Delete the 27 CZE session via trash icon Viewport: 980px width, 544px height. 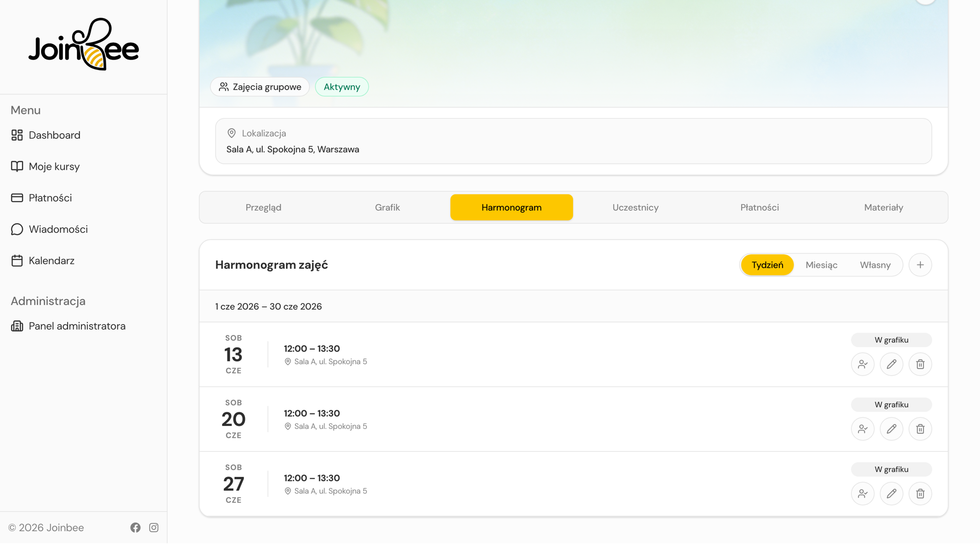pos(920,494)
